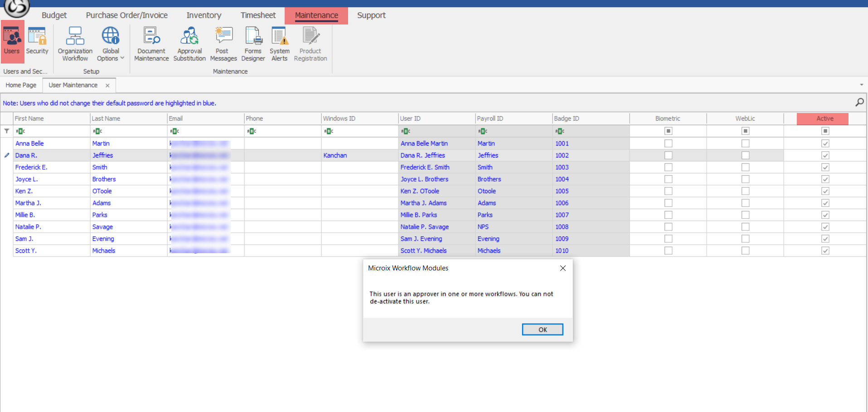Expand the Global Options dropdown

pyautogui.click(x=111, y=44)
